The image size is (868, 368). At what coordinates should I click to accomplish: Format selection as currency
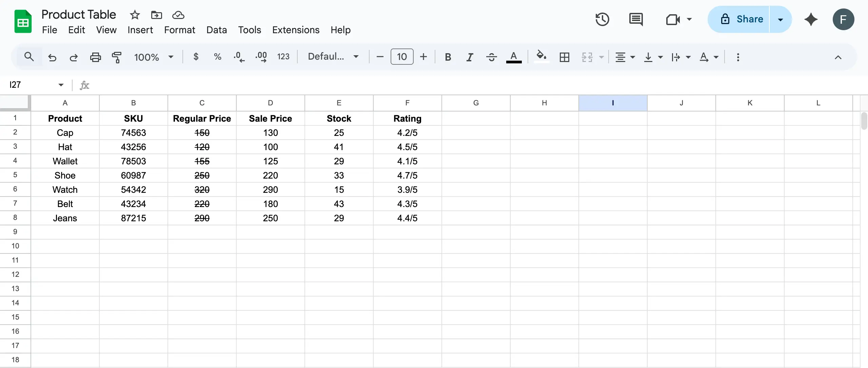[x=196, y=57]
